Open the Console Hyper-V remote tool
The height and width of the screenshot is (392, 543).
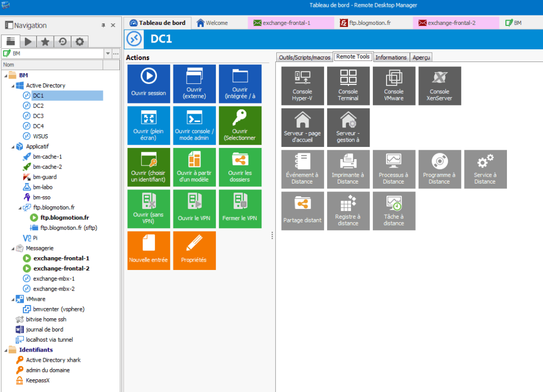302,85
